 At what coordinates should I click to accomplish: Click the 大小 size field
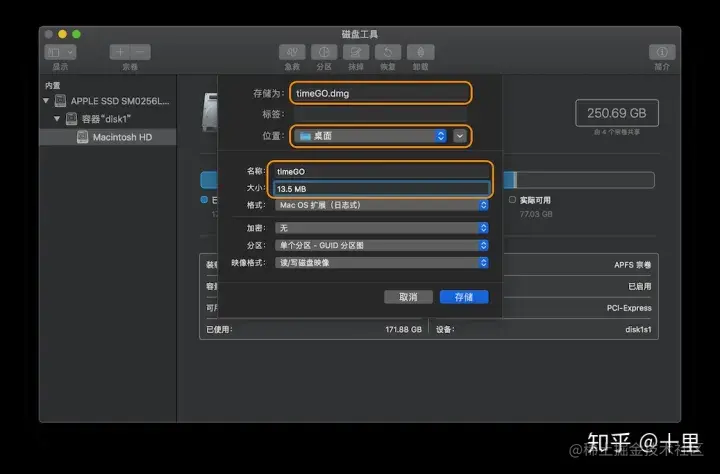[x=382, y=189]
